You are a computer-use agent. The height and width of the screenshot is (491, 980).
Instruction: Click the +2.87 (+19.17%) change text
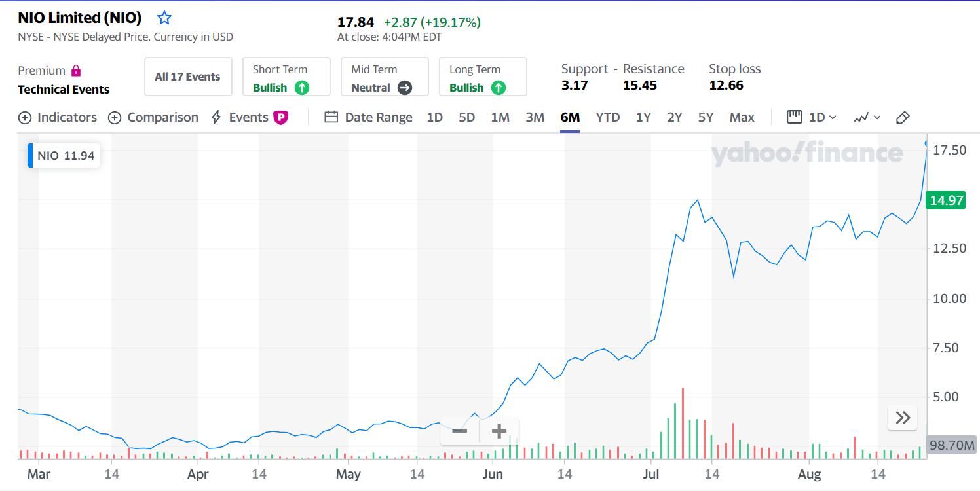[432, 23]
